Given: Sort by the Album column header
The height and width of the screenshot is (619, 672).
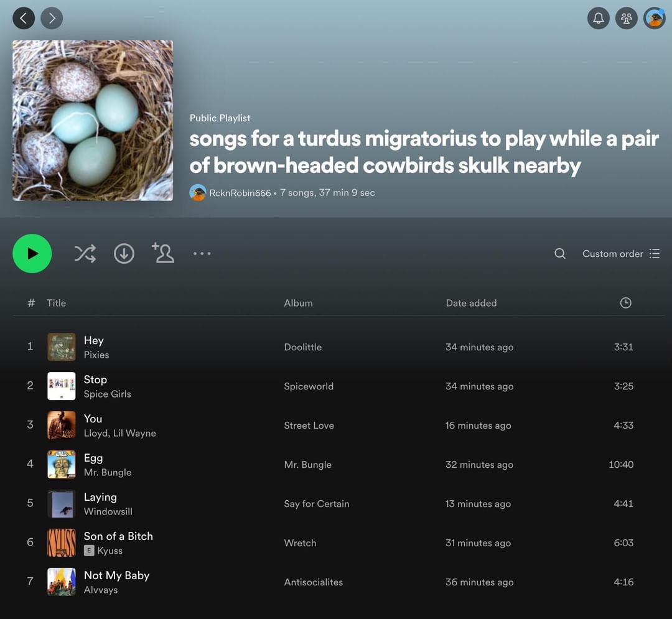Looking at the screenshot, I should [298, 303].
